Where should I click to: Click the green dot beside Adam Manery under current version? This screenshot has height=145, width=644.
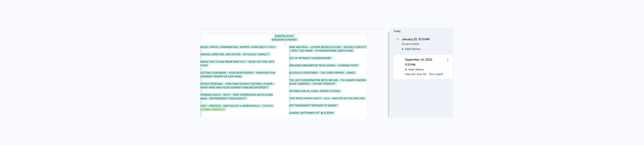(x=403, y=49)
